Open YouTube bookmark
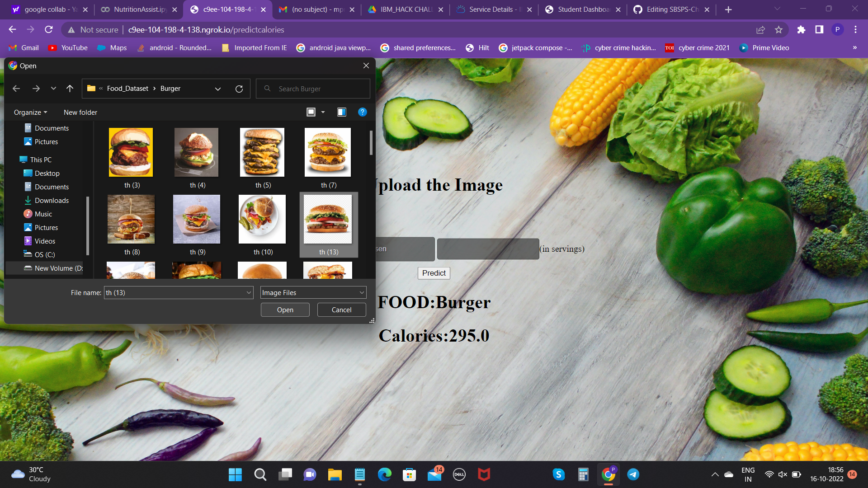The image size is (868, 488). (68, 48)
